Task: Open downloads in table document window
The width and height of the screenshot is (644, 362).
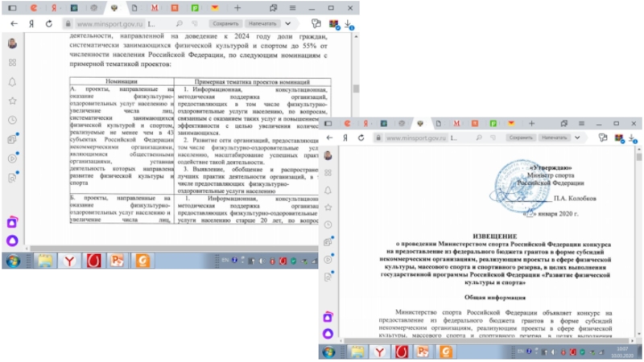Action: coord(349,24)
